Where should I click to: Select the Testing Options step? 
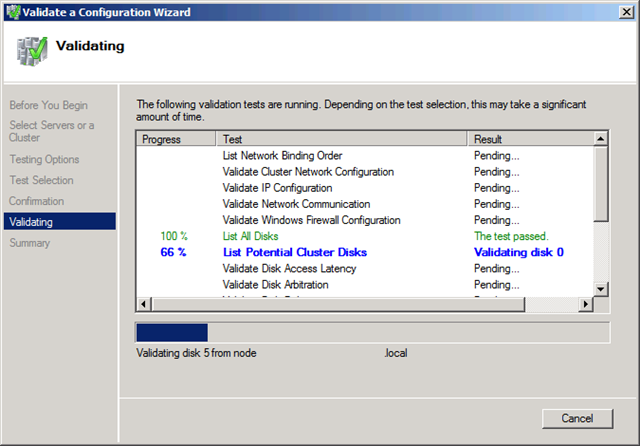click(44, 159)
